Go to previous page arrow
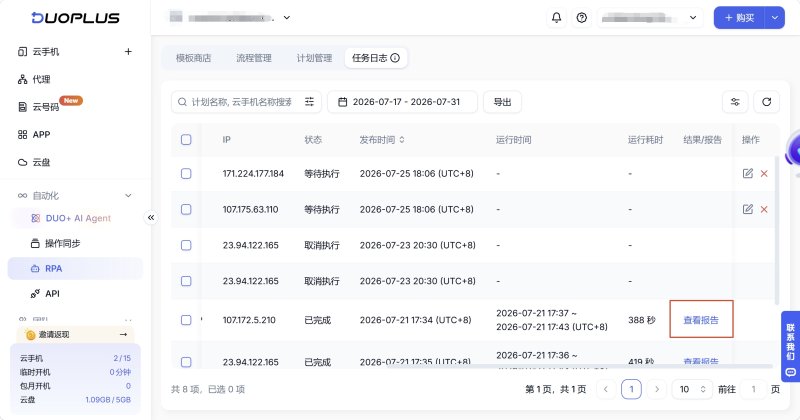 tap(606, 389)
